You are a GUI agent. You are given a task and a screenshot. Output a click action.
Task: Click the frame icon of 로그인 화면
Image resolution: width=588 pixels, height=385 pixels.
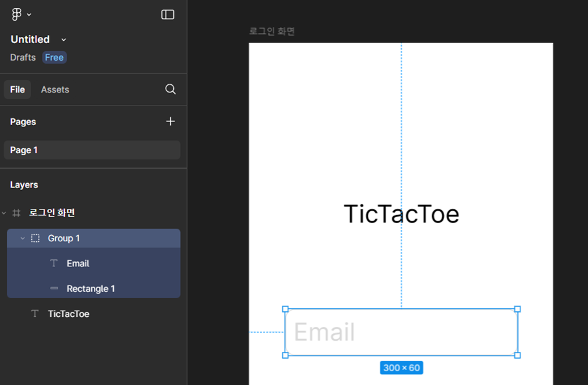16,212
